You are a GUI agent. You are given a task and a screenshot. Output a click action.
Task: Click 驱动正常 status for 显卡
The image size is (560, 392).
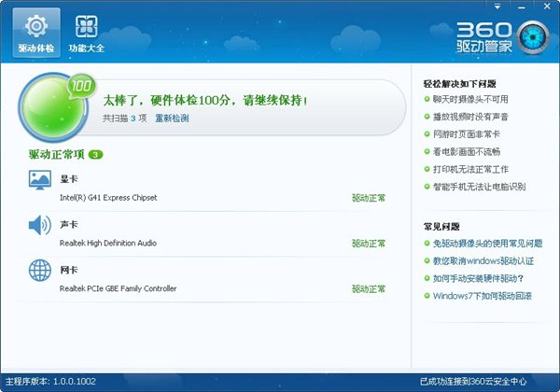[369, 198]
